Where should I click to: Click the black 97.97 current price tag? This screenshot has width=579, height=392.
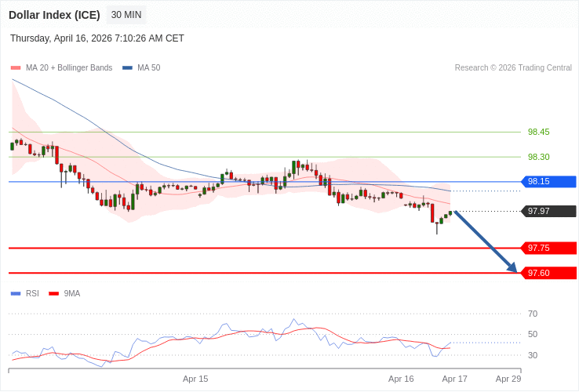pos(548,211)
